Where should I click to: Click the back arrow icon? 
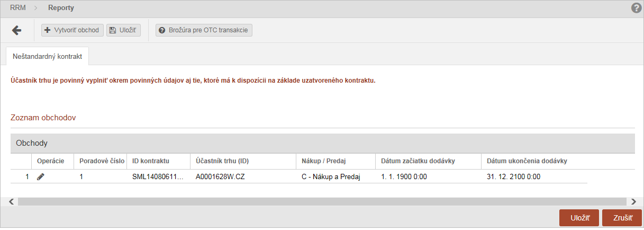coord(16,30)
